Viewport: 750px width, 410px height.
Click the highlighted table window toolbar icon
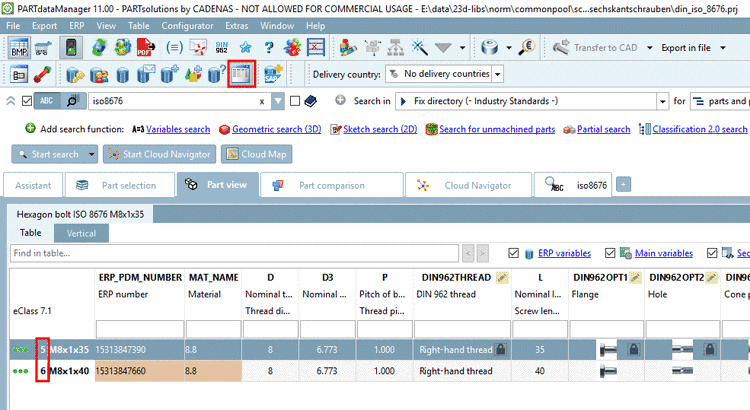pos(242,74)
